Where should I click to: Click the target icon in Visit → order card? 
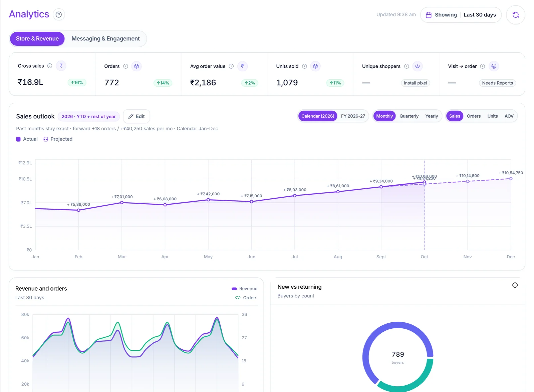click(x=494, y=66)
